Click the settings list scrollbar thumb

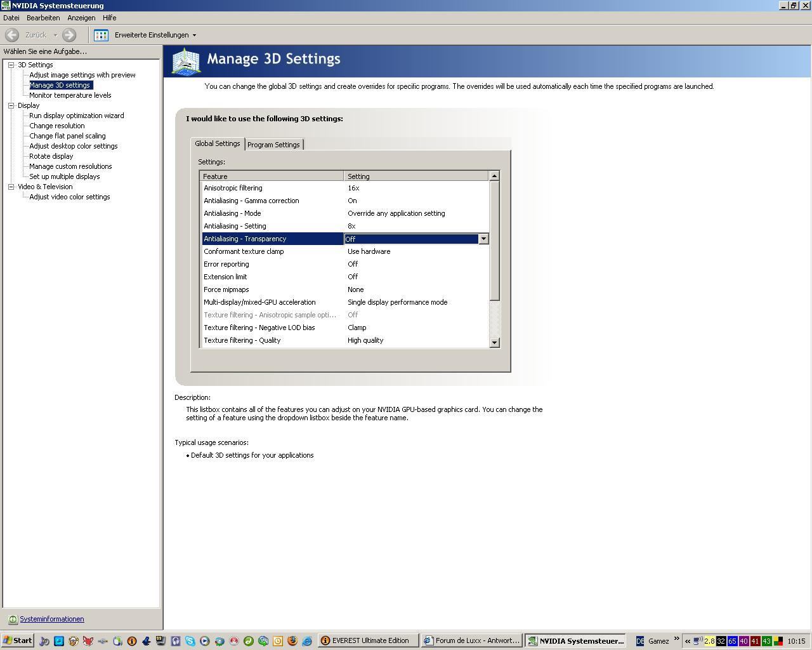(x=495, y=241)
